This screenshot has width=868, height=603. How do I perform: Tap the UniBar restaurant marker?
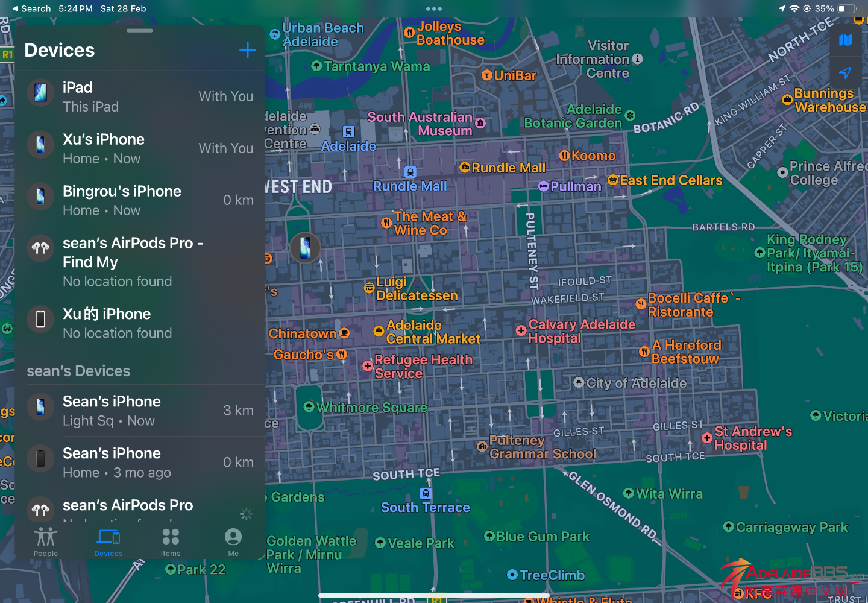click(487, 75)
